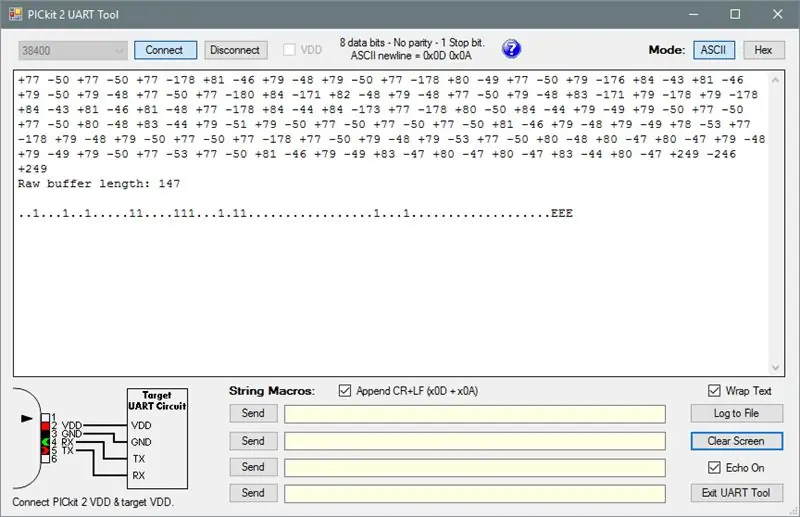Screen dimensions: 800x517
Task: Focus the third string macro text field
Action: pos(475,467)
